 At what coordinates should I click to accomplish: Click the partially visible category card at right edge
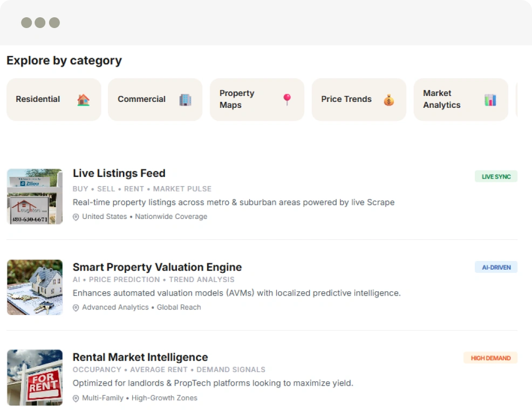[x=516, y=100]
